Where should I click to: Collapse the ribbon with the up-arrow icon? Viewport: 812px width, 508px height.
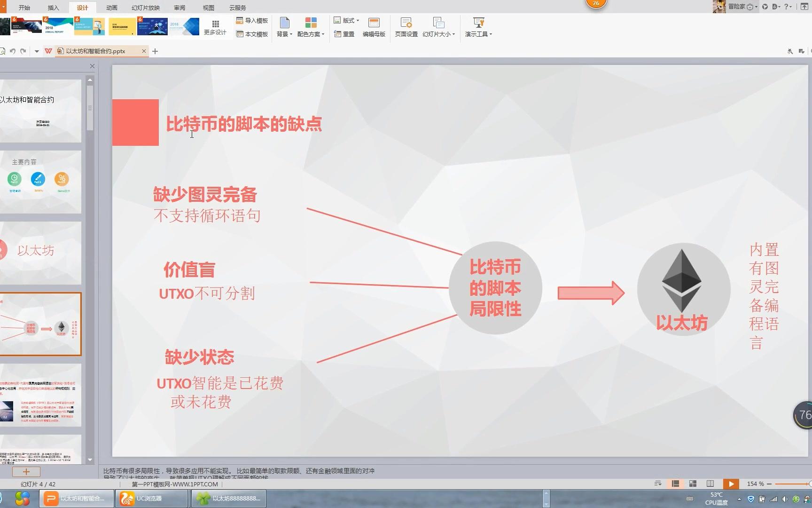[804, 7]
